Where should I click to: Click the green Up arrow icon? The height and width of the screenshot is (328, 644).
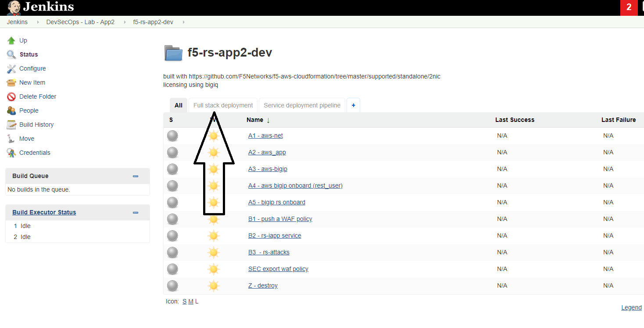(11, 40)
